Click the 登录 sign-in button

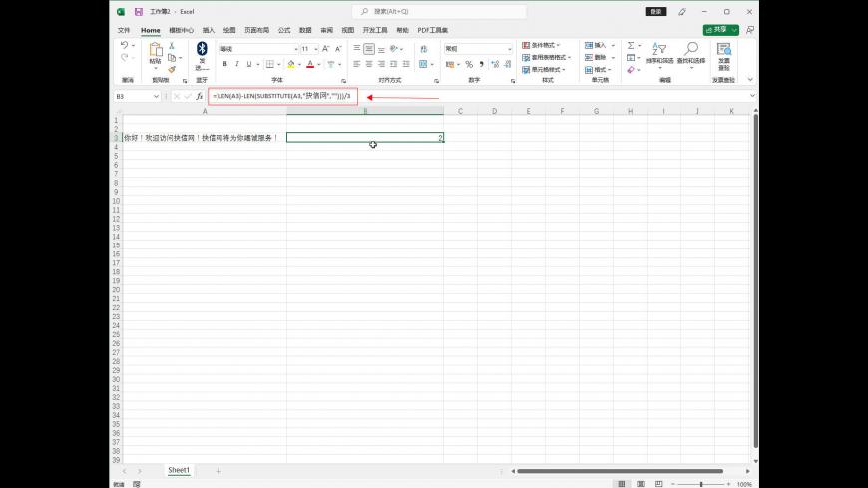[x=655, y=11]
